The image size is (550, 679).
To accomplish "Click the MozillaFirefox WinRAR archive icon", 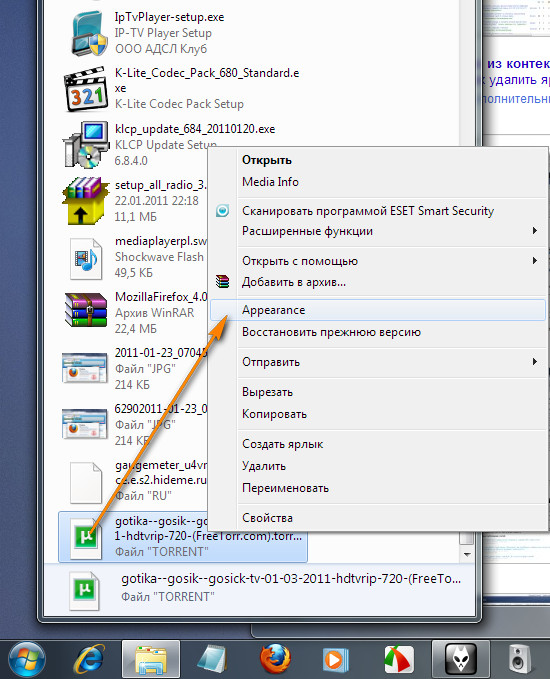I will (x=86, y=310).
